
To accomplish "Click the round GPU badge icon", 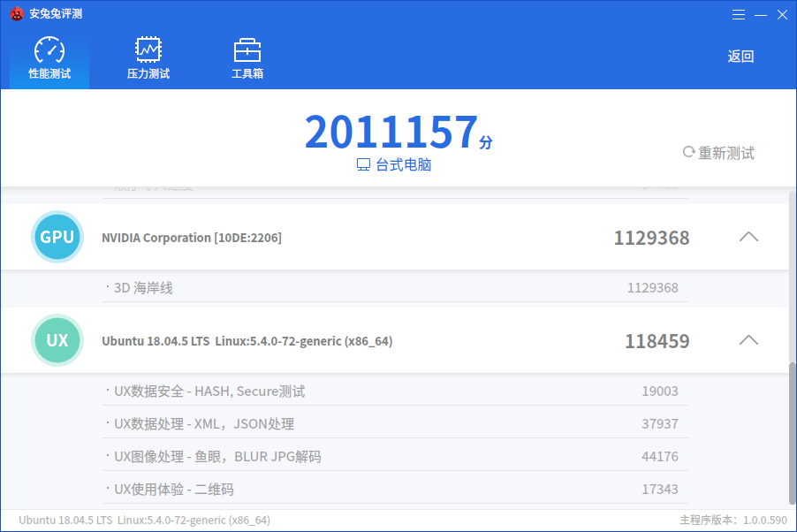I will 57,237.
